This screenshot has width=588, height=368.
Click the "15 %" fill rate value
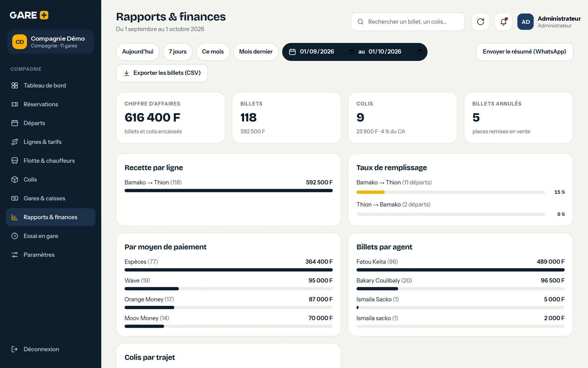(x=559, y=192)
